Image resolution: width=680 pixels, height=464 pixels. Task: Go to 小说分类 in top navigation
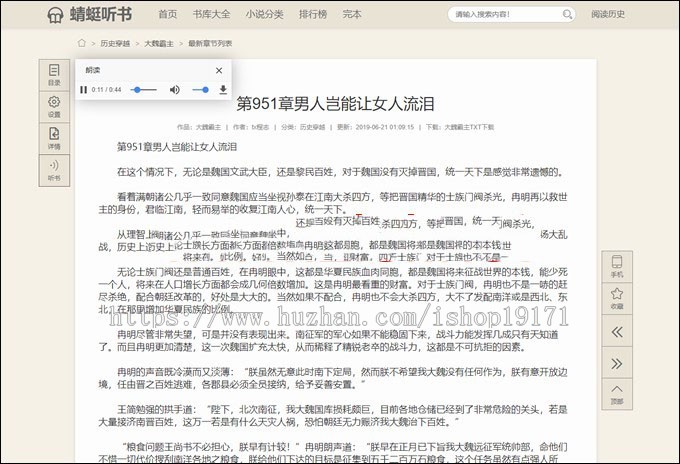264,14
